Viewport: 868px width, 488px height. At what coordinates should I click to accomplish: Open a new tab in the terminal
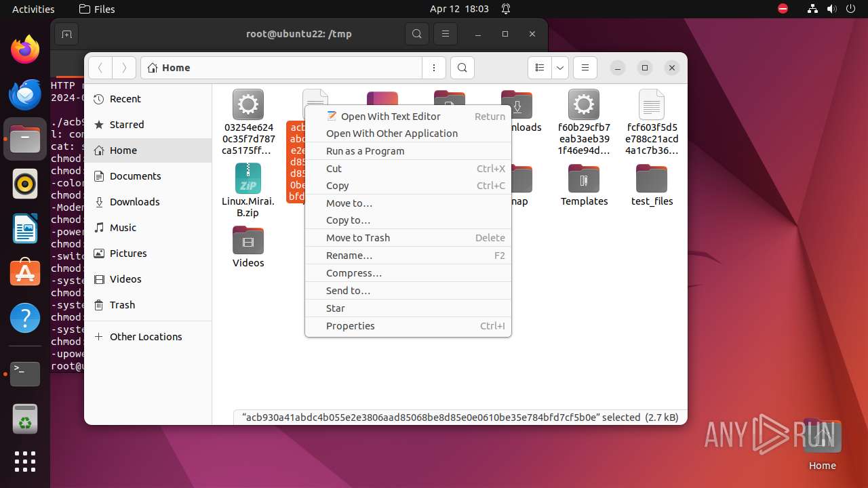[66, 34]
